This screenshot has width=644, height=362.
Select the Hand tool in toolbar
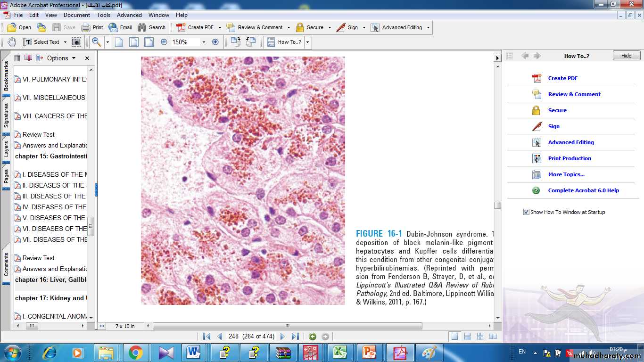pyautogui.click(x=12, y=42)
